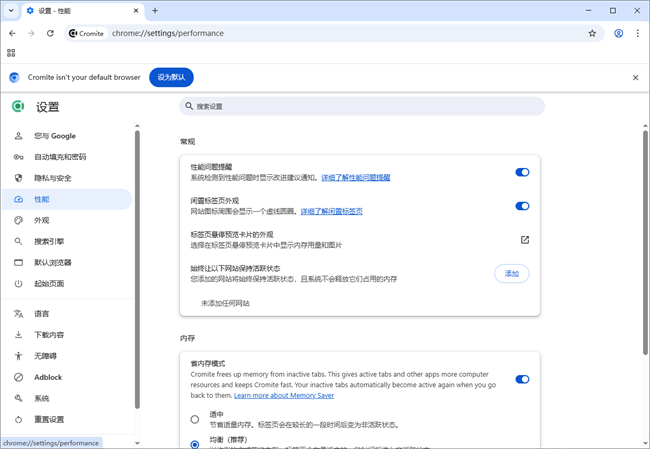Select Adblock in settings sidebar

48,377
